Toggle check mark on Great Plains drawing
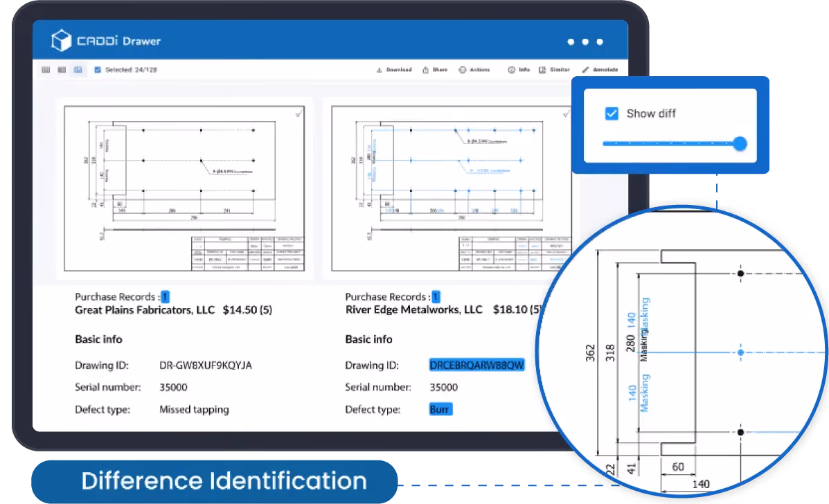829x504 pixels. click(298, 114)
